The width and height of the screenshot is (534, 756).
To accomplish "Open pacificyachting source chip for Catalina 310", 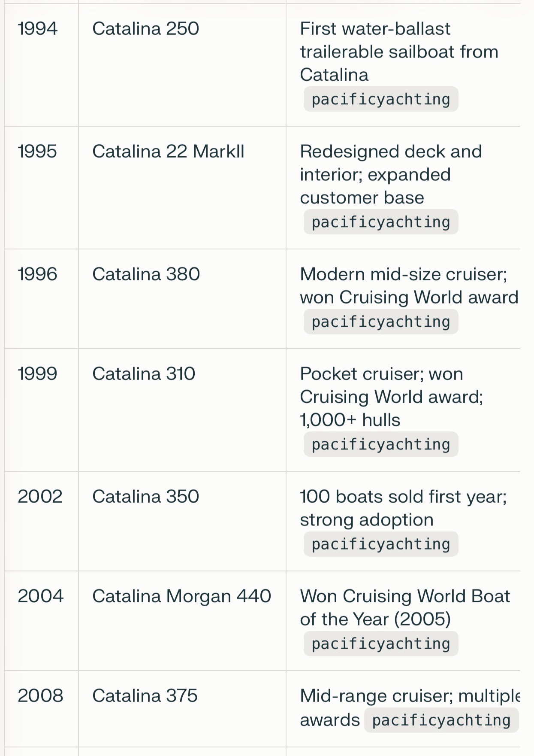I will (380, 444).
